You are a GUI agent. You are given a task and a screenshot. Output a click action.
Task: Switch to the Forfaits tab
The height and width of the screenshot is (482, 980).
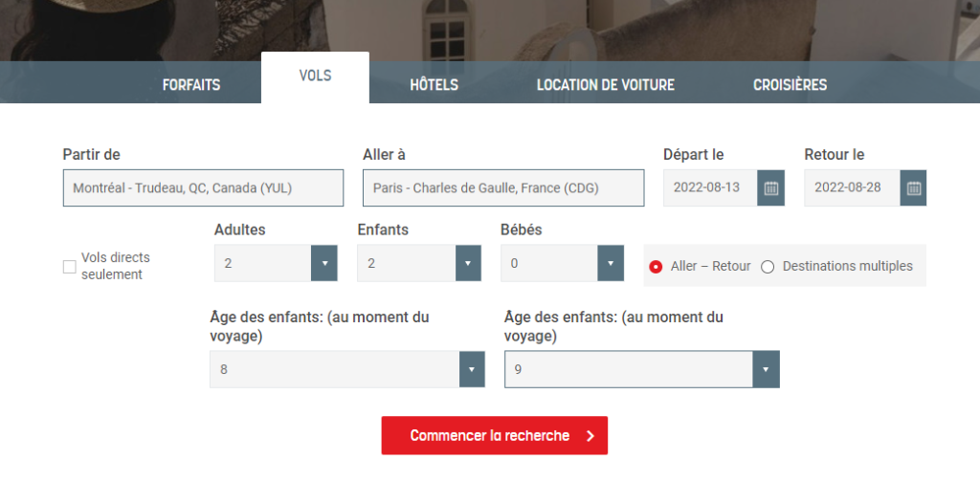(x=191, y=85)
